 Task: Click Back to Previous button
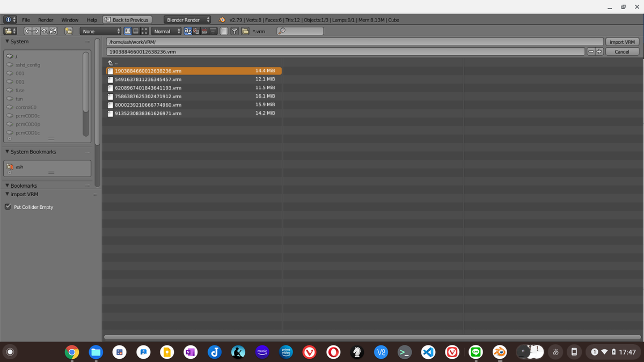(127, 20)
